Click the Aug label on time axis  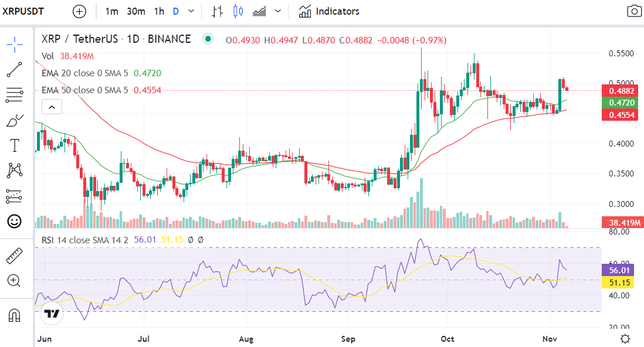point(246,339)
